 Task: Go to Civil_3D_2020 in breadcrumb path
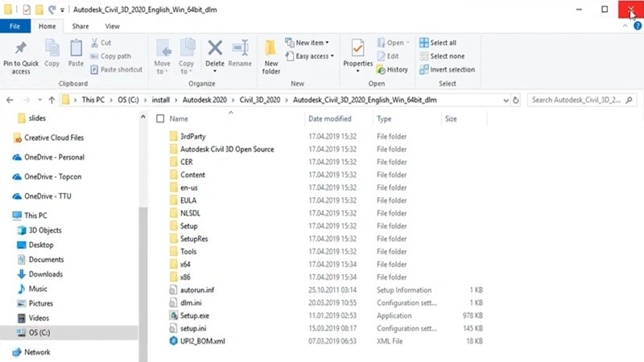(x=260, y=100)
